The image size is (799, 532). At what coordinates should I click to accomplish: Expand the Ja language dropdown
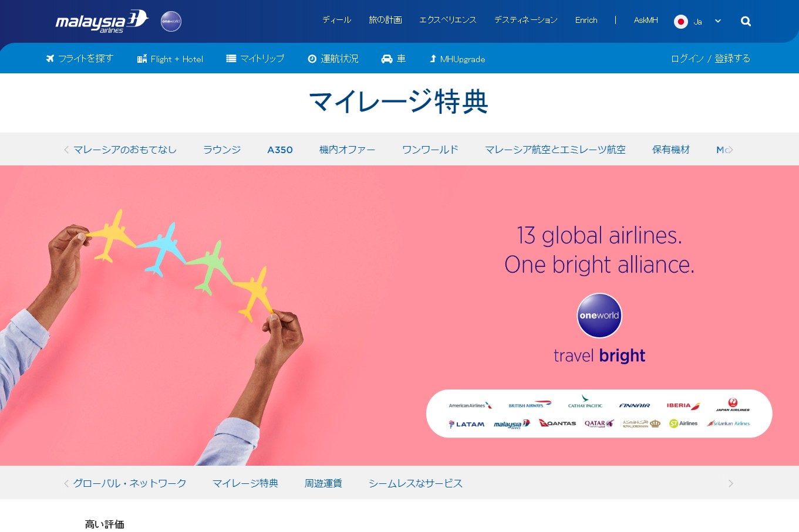click(718, 21)
